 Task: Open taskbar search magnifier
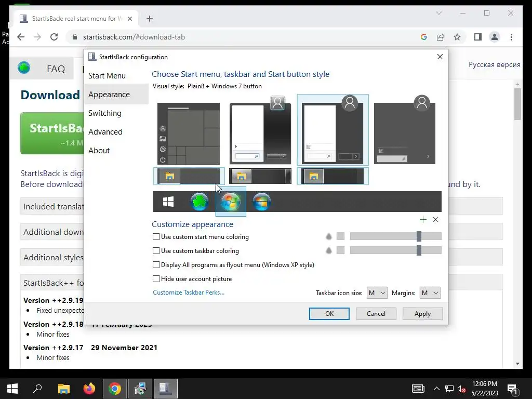coord(37,389)
